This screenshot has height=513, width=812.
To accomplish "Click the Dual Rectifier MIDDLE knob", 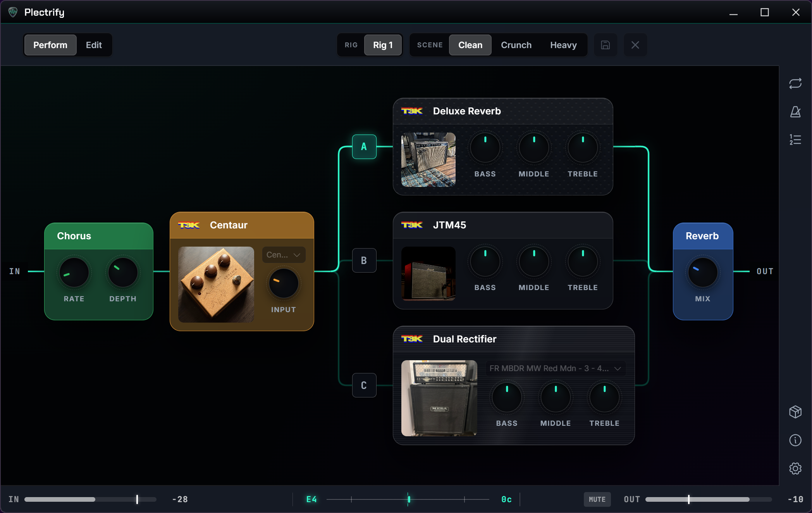I will (x=556, y=397).
